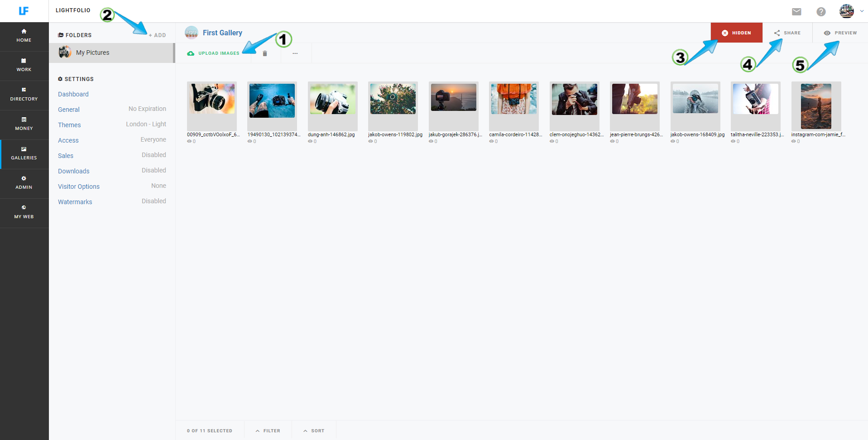The width and height of the screenshot is (868, 440).
Task: Select the instagram-com-jamie thumbnail
Action: 816,106
